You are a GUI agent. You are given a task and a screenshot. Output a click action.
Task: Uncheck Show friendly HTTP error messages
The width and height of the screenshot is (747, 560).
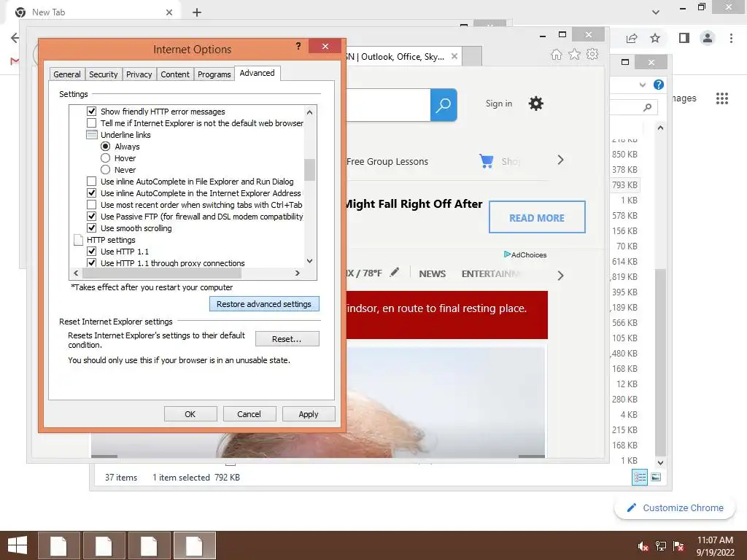pos(91,112)
